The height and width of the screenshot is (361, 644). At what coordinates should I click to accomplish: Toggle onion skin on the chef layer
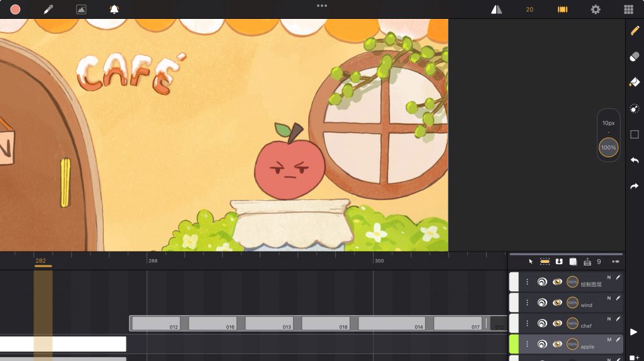point(542,323)
